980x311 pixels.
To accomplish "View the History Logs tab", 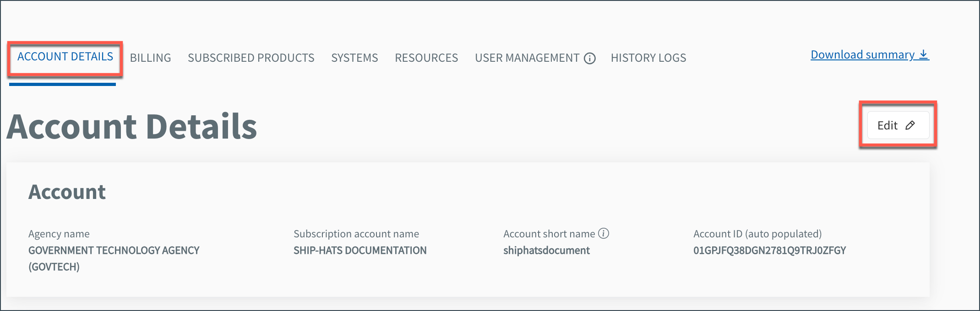I will [x=648, y=58].
